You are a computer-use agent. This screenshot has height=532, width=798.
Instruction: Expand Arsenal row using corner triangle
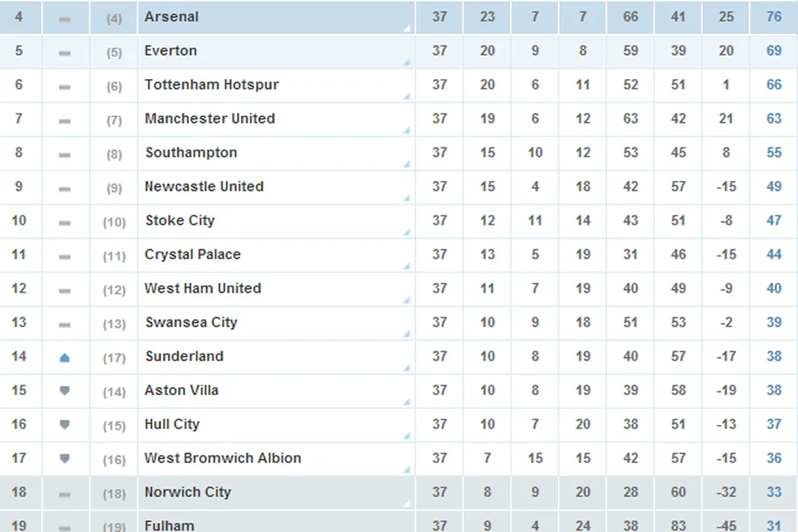408,28
